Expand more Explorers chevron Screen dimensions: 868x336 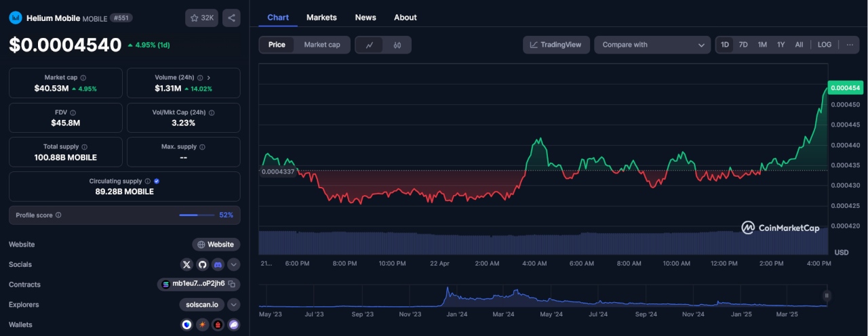pos(234,305)
